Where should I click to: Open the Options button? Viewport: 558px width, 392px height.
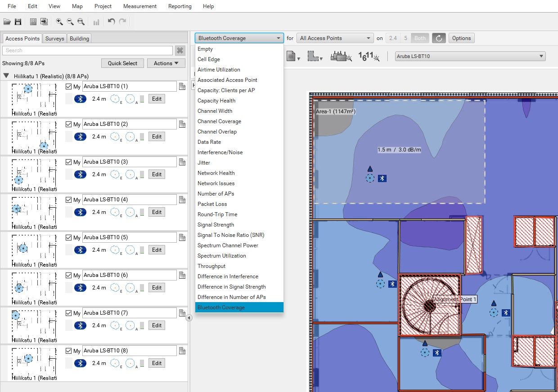click(461, 38)
